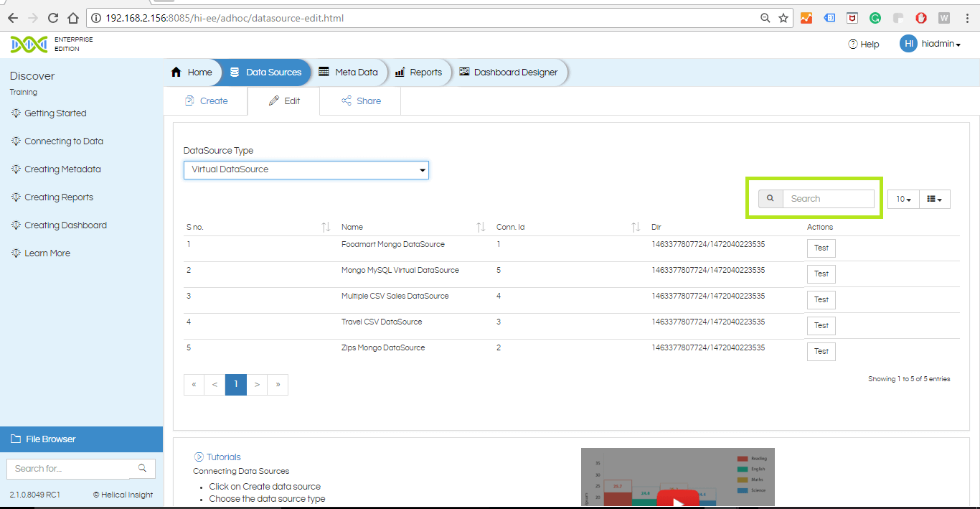Switch to the Edit sub-tab
Viewport: 980px width, 509px height.
[284, 101]
